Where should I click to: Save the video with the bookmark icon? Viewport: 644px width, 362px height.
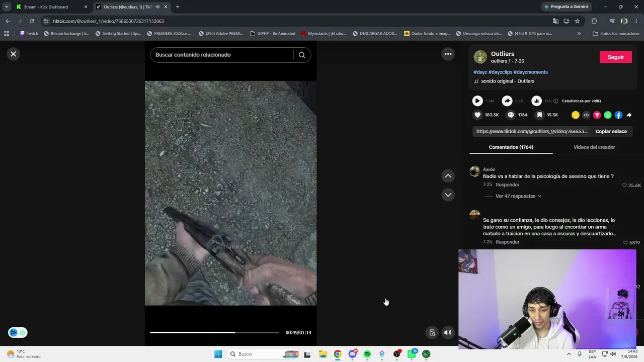(539, 115)
